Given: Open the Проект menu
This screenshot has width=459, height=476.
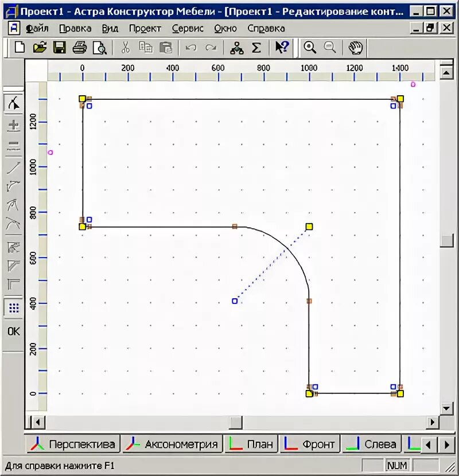Looking at the screenshot, I should [145, 29].
